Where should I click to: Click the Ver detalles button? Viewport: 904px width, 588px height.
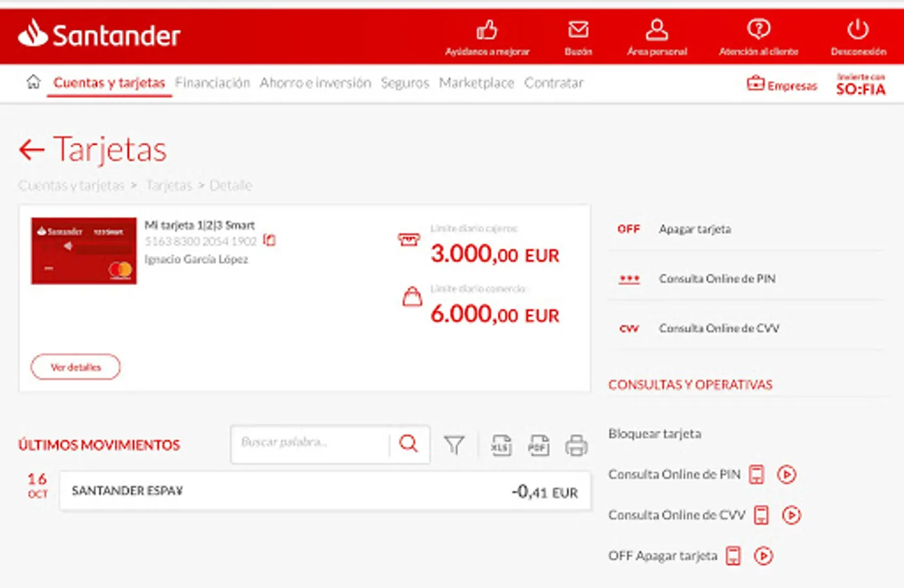click(x=76, y=367)
